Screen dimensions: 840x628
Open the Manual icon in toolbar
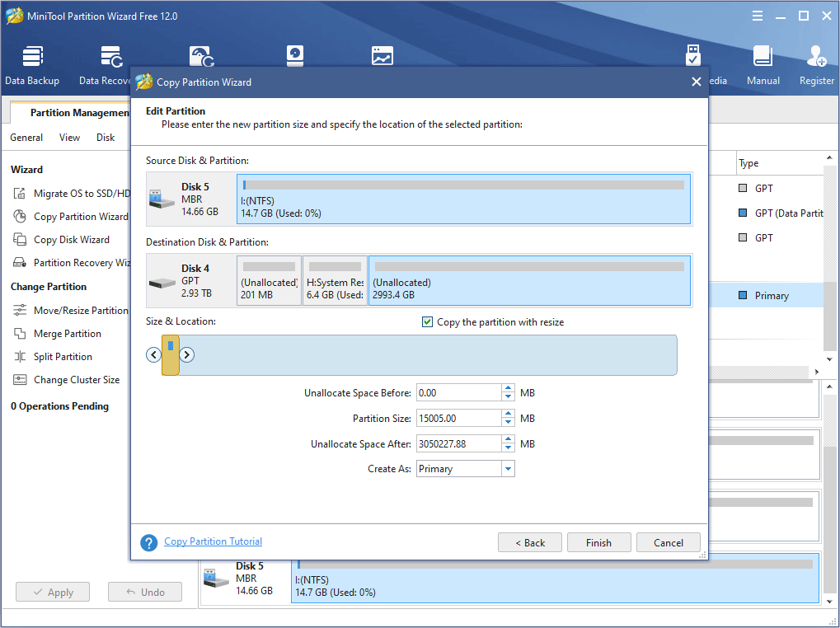click(763, 65)
